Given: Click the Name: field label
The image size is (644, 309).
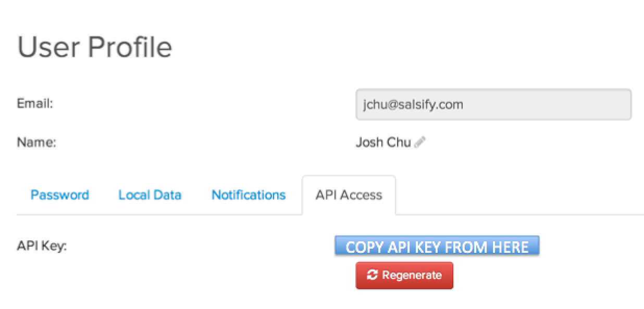Looking at the screenshot, I should click(x=36, y=142).
